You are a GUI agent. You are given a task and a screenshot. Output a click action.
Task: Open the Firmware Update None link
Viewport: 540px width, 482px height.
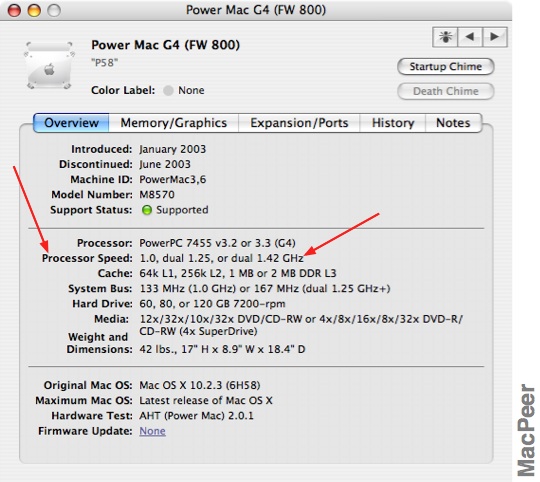coord(152,431)
